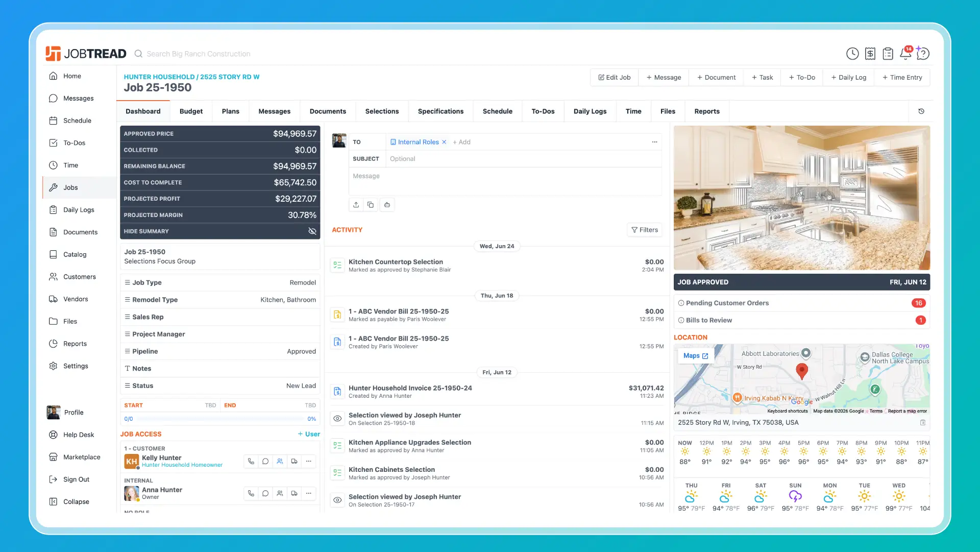This screenshot has width=980, height=552.
Task: Click the phone icon for Kelly Hunter
Action: tap(251, 461)
